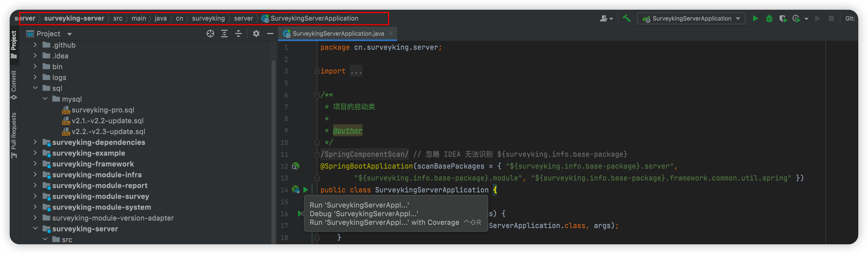
Task: Expand the surveyking-module-report module
Action: 35,185
